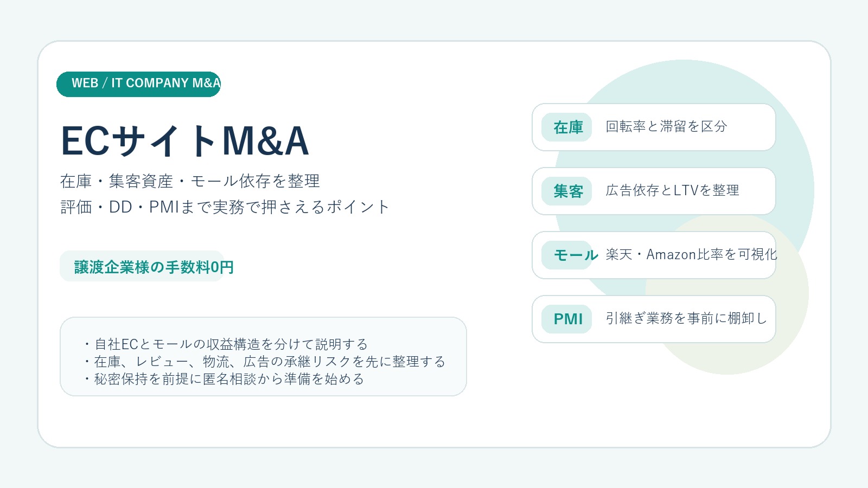The height and width of the screenshot is (488, 868).
Task: Click the WEB / IT COMPANY M&A badge
Action: (x=138, y=84)
